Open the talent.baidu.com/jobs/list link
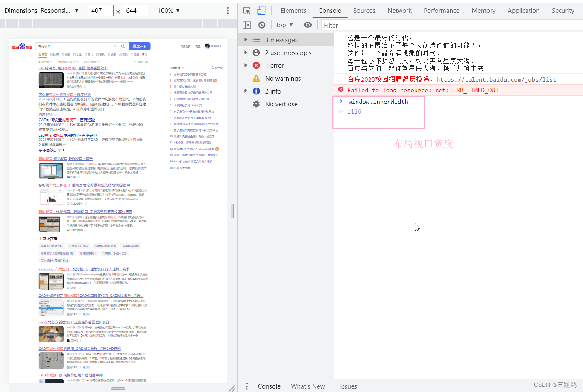Screen dimensions: 583x392 tap(496, 79)
